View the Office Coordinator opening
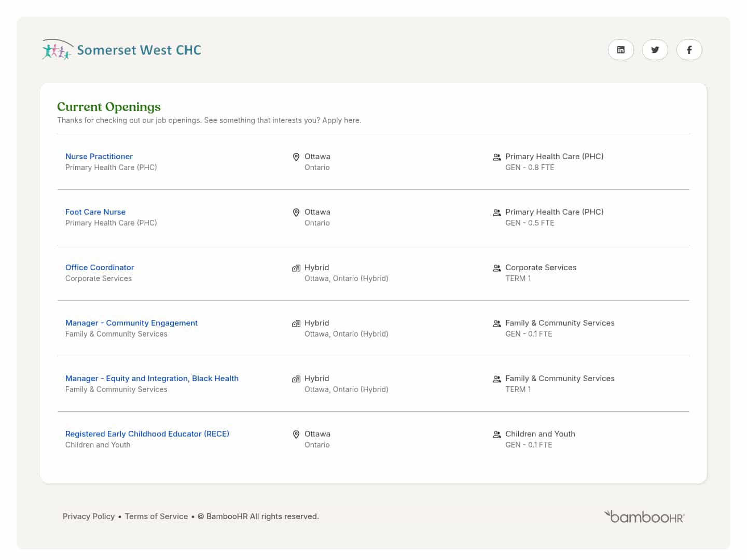Image resolution: width=747 pixels, height=560 pixels. [100, 268]
